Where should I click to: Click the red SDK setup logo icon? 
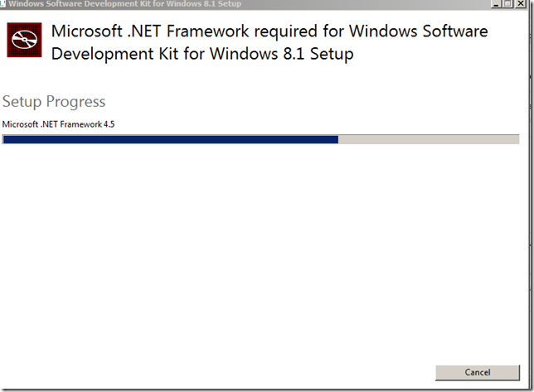(x=24, y=41)
